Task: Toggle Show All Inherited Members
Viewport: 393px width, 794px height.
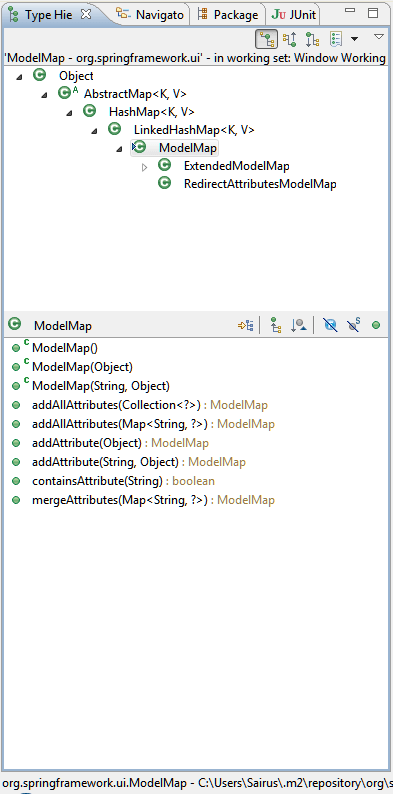Action: [275, 325]
